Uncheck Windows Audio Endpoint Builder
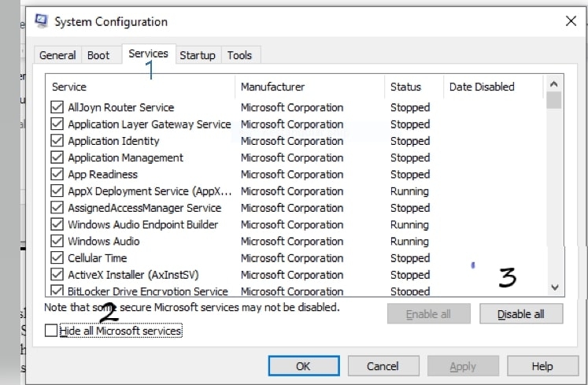The width and height of the screenshot is (588, 385). [x=57, y=224]
